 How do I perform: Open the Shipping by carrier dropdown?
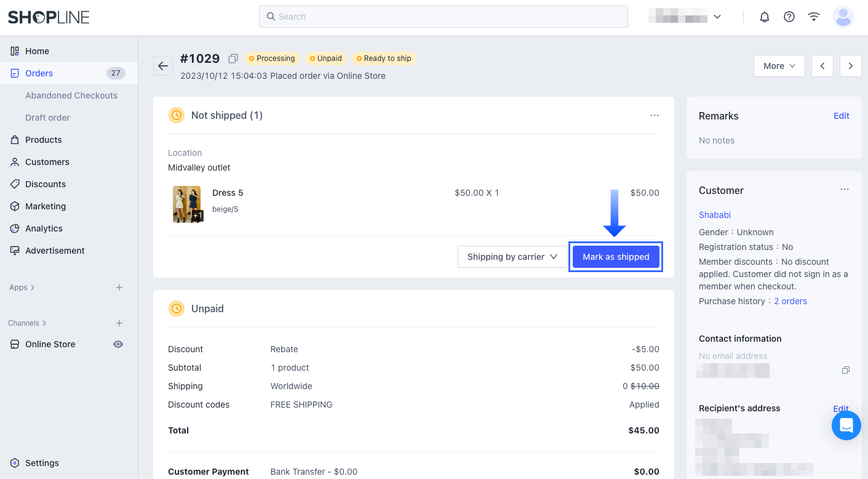coord(512,257)
